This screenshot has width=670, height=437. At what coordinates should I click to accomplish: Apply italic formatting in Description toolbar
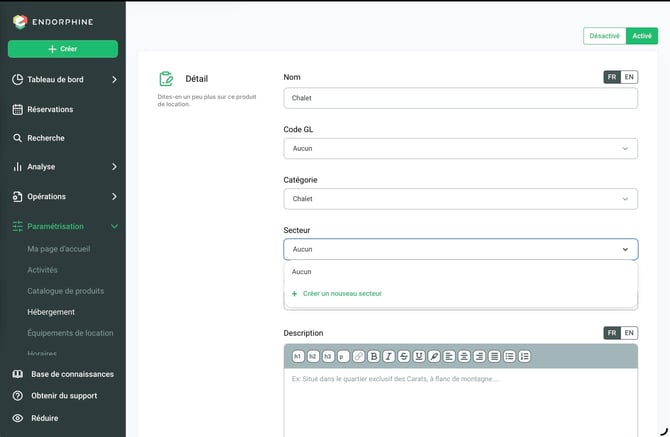pos(388,356)
